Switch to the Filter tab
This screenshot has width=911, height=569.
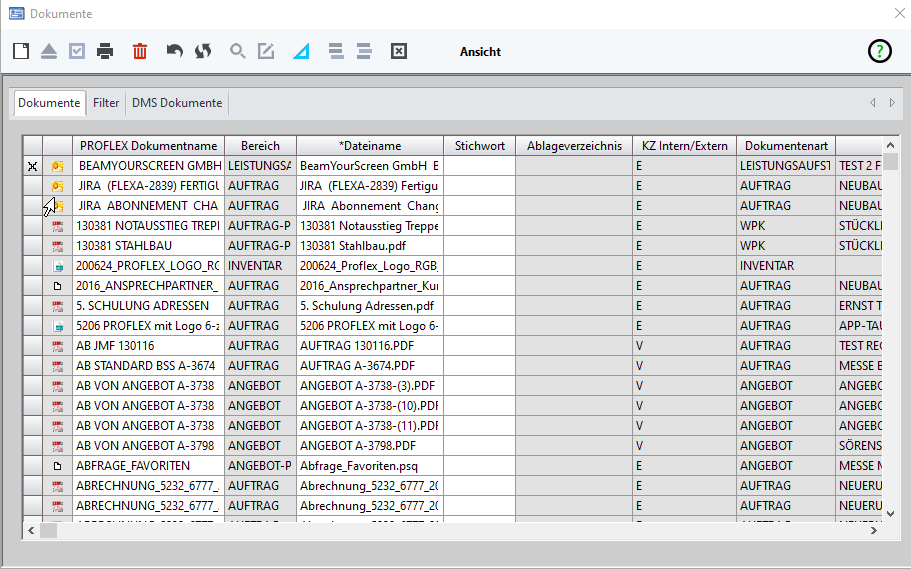106,103
